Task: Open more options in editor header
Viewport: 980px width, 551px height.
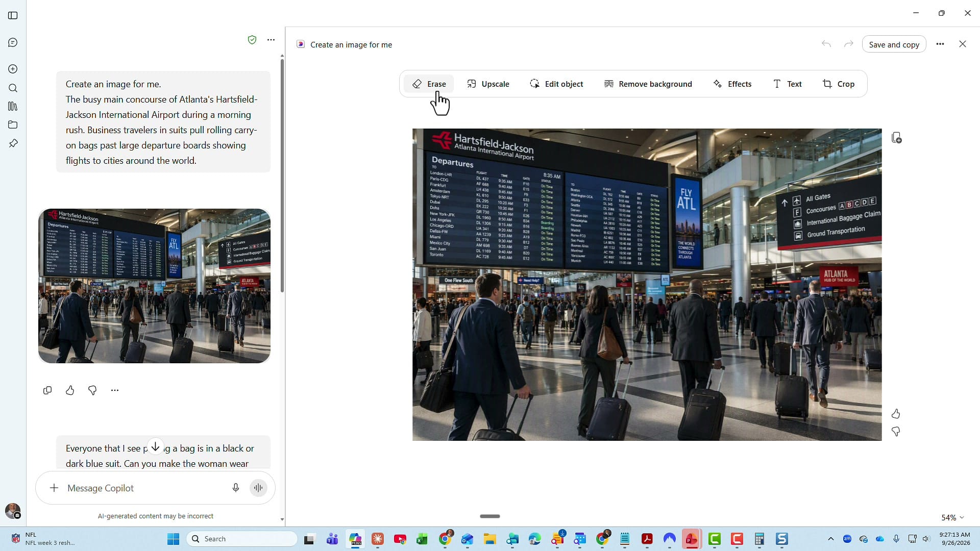Action: 940,44
